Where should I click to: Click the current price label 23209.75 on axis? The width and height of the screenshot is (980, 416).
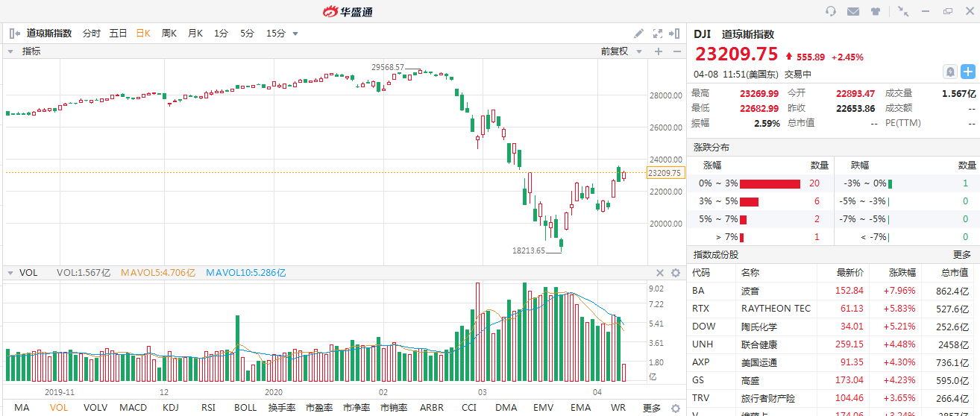point(665,173)
